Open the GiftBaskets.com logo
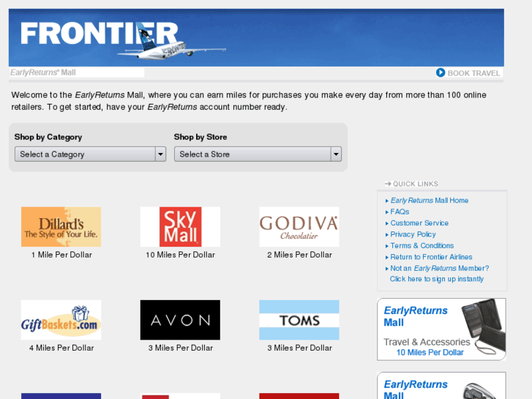The height and width of the screenshot is (399, 532). pos(61,320)
